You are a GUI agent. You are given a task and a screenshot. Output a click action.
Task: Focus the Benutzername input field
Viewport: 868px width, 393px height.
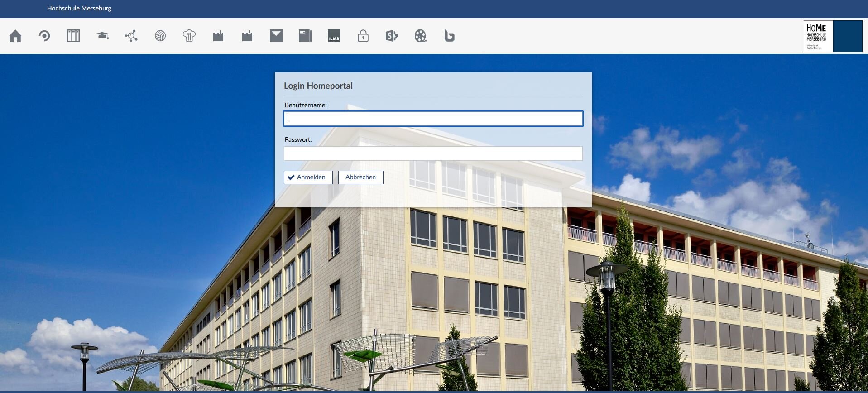tap(433, 119)
